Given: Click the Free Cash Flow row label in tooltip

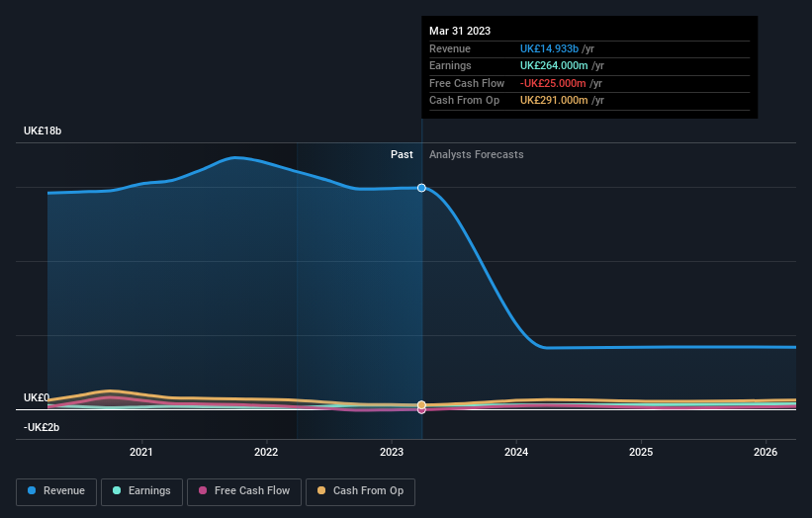Looking at the screenshot, I should tap(467, 83).
